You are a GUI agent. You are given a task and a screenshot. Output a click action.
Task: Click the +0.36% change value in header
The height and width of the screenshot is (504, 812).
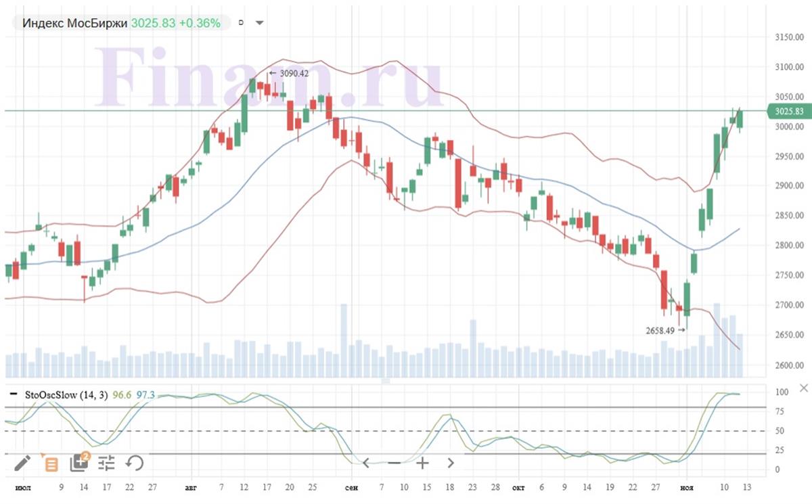coord(200,23)
